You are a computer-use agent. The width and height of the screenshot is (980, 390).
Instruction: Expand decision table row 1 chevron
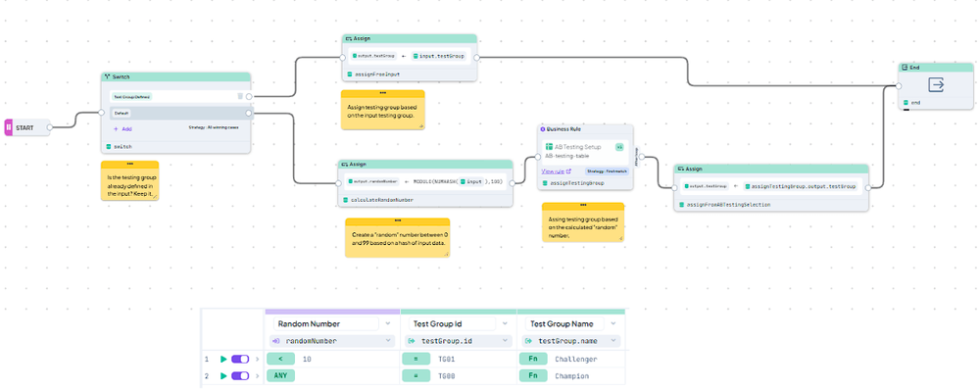(x=258, y=360)
